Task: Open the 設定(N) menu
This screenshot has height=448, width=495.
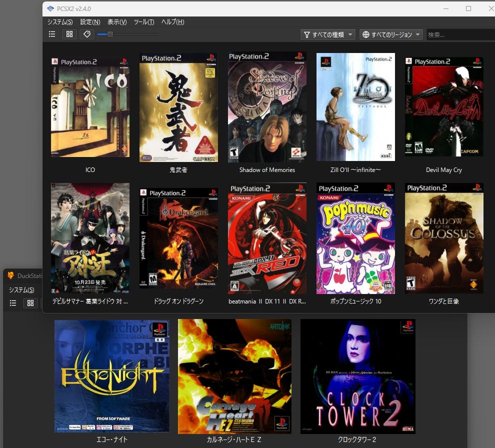Action: tap(90, 22)
